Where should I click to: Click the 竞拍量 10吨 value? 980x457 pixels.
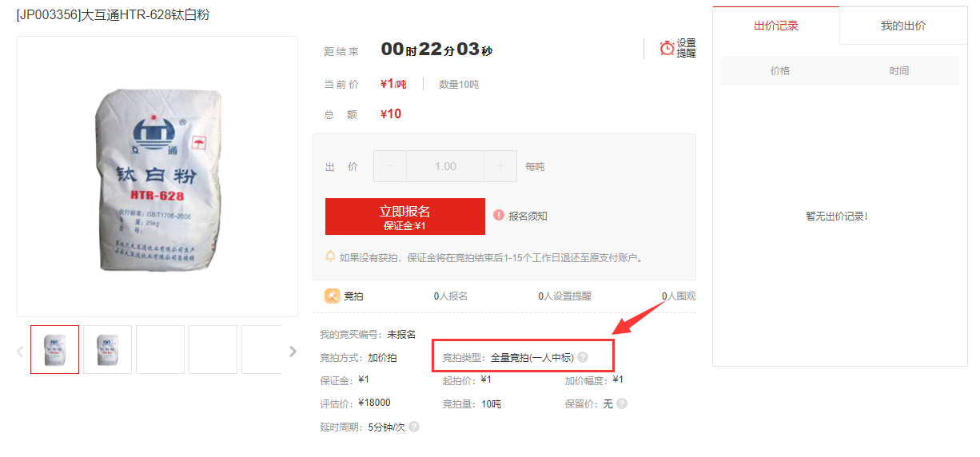pos(491,403)
